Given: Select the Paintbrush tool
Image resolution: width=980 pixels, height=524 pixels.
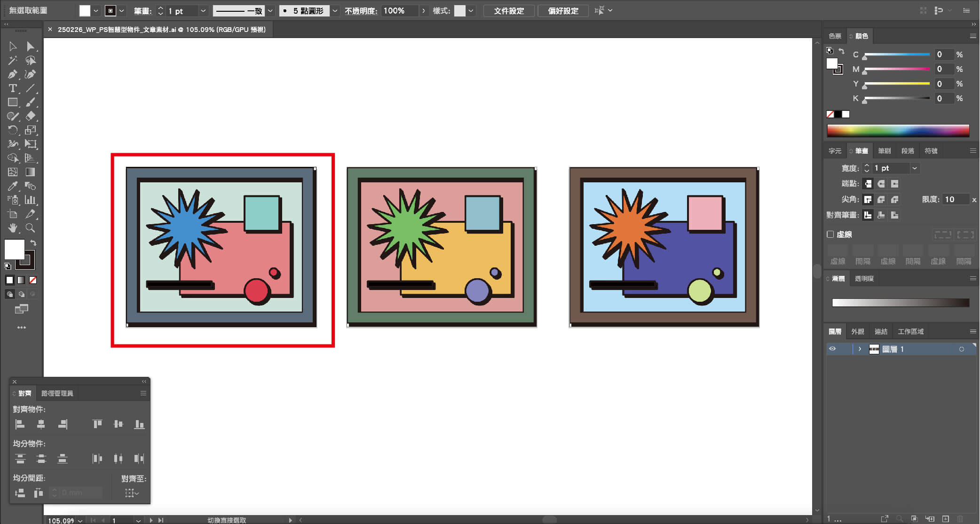Looking at the screenshot, I should pyautogui.click(x=31, y=102).
